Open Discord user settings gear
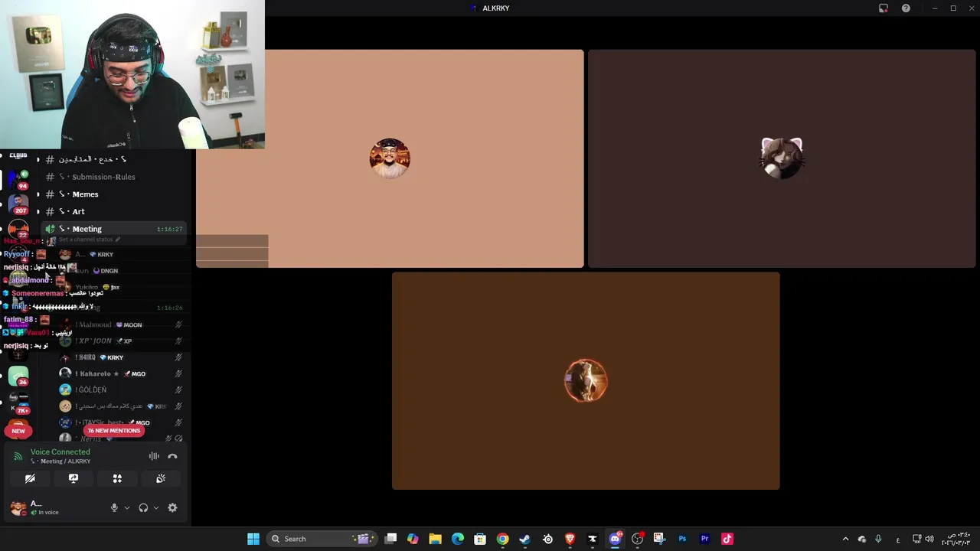 click(x=172, y=507)
